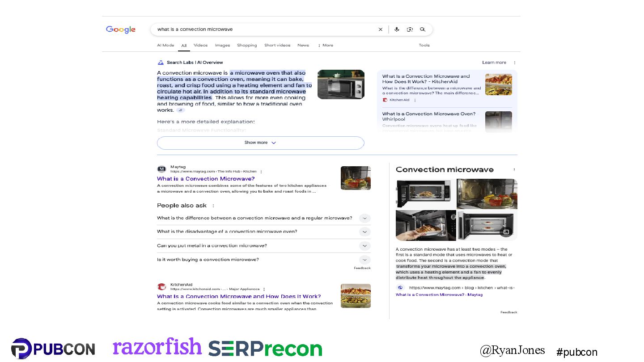Click the Google logo
The height and width of the screenshot is (362, 644).
121,29
